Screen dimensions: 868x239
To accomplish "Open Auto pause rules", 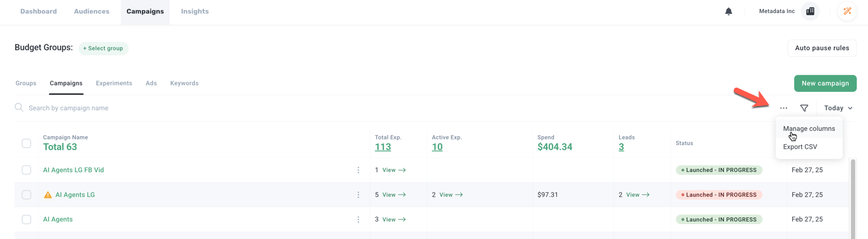I will point(822,48).
